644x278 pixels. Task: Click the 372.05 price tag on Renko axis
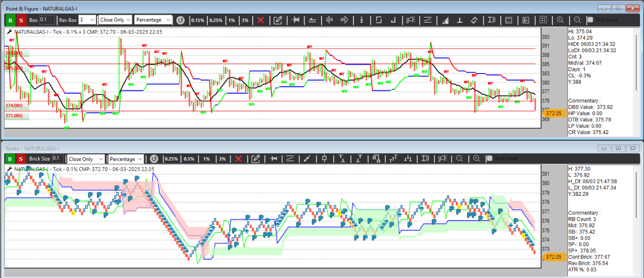pyautogui.click(x=553, y=257)
